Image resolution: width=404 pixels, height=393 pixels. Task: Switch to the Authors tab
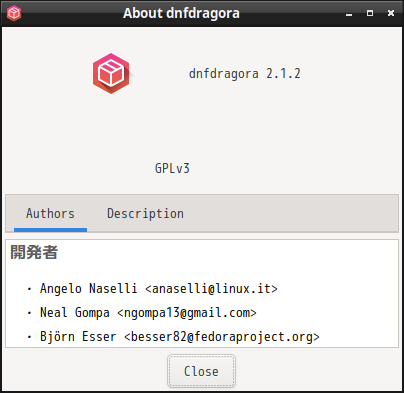tap(50, 214)
